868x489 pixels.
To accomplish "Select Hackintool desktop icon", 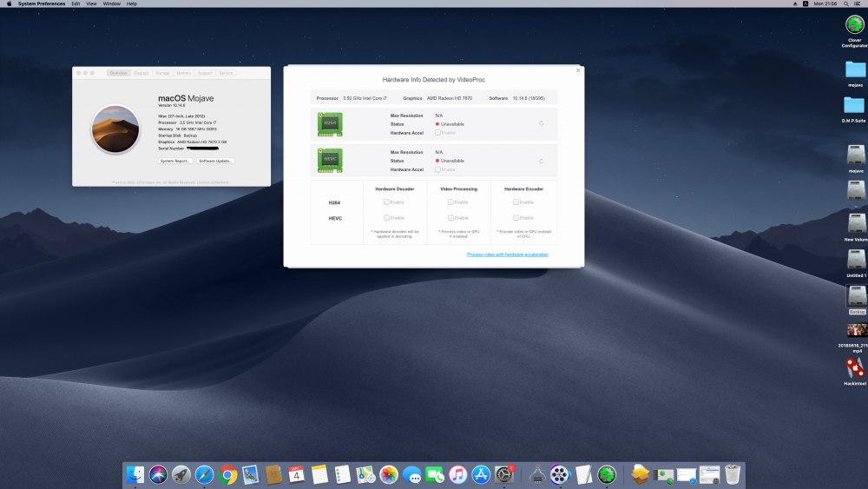I will [x=855, y=369].
